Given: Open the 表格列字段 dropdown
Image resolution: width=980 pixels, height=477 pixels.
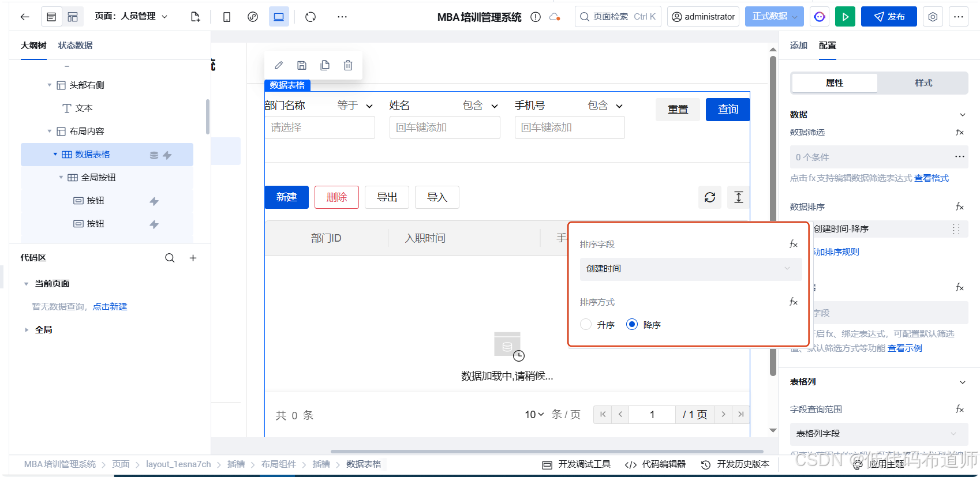Looking at the screenshot, I should coord(879,434).
